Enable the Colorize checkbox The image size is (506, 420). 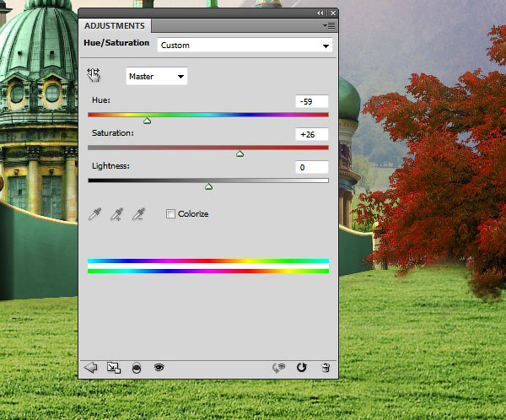[x=171, y=214]
